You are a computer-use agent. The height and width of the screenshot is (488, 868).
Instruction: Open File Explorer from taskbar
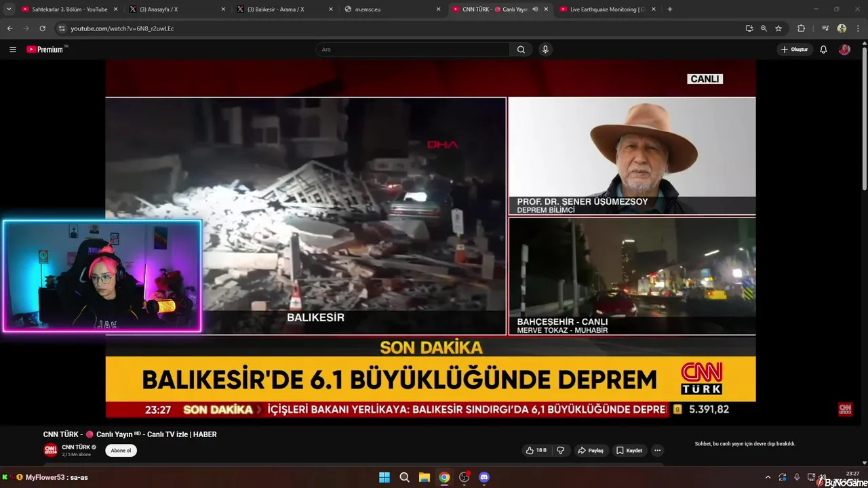click(424, 477)
